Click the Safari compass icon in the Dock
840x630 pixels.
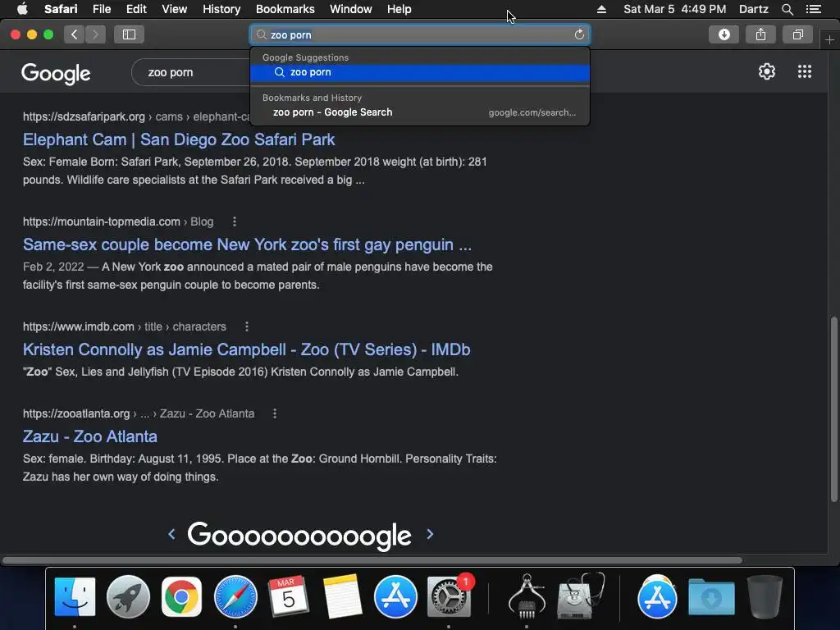[x=235, y=596]
